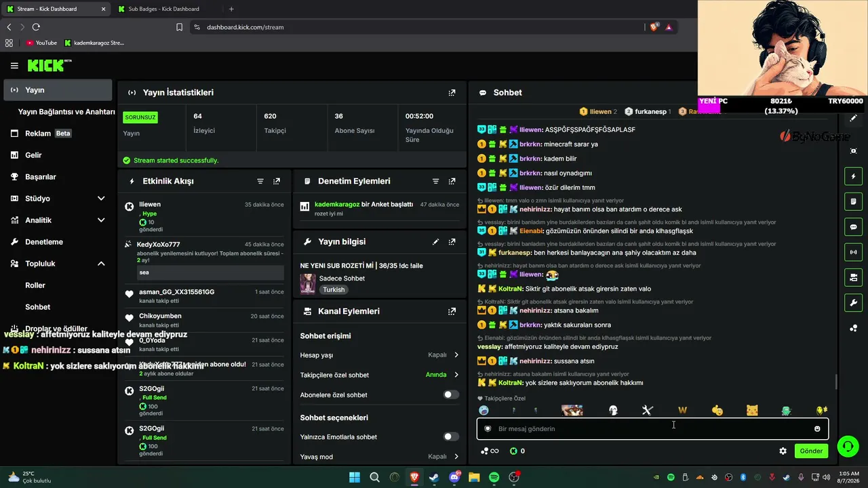Click furkanesp in chat leaderboard bar

tap(647, 111)
